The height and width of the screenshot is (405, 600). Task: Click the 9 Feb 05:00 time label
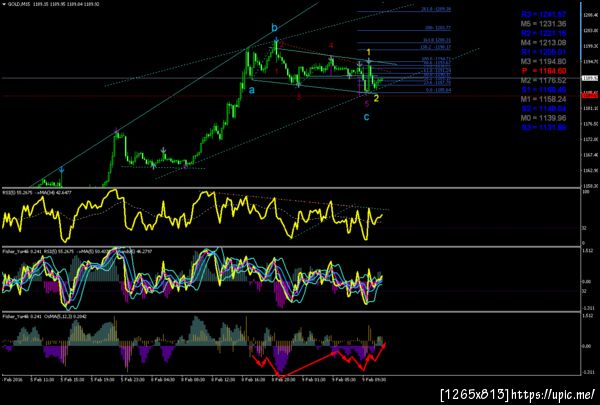[x=344, y=380]
